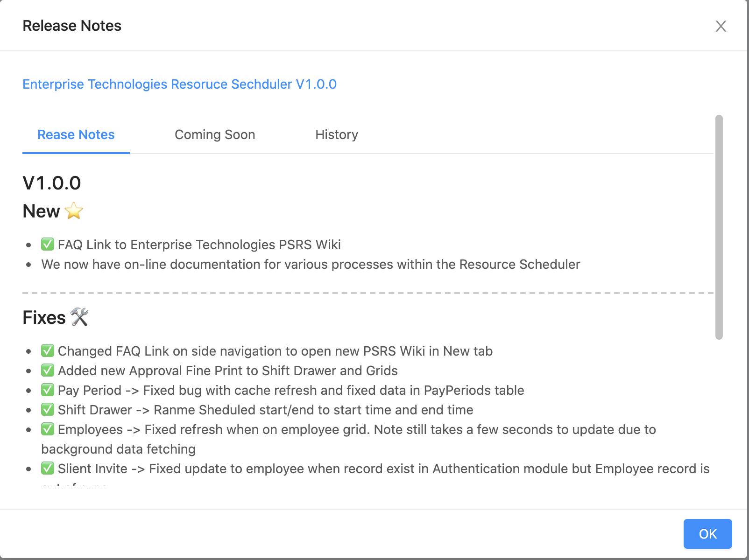Click the checkmark beside Shift Drawer fix
The width and height of the screenshot is (749, 560).
tap(48, 409)
